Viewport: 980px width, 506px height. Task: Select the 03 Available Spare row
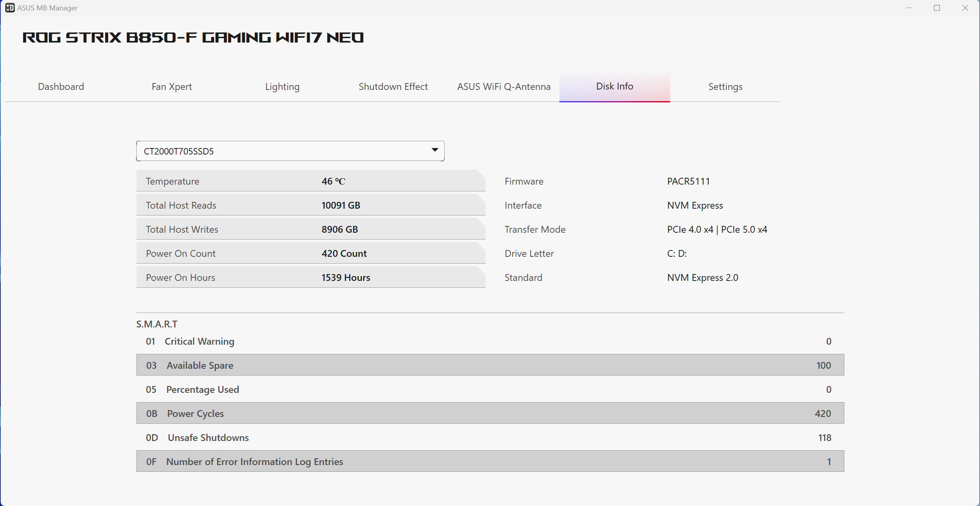(x=490, y=365)
